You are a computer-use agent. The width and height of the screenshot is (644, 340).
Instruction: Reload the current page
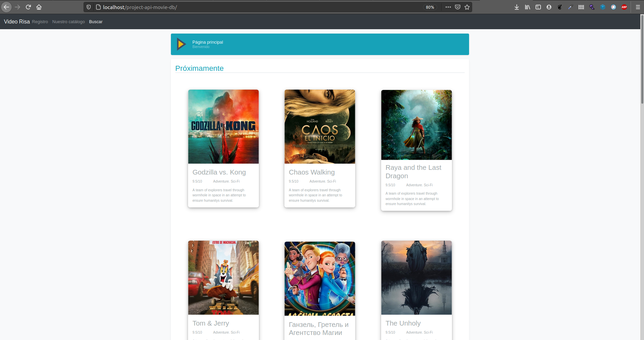pyautogui.click(x=29, y=7)
